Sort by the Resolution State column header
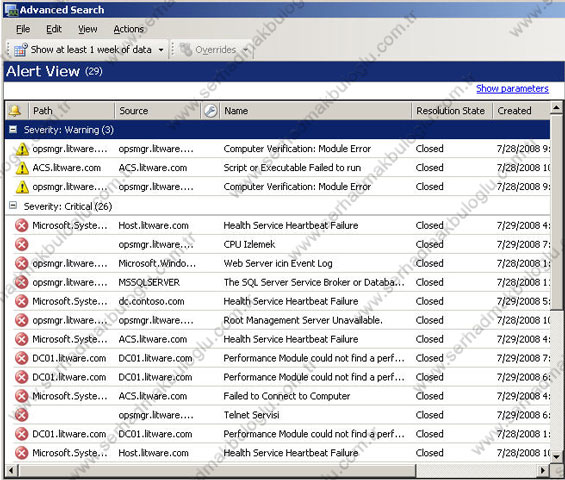 (x=452, y=111)
